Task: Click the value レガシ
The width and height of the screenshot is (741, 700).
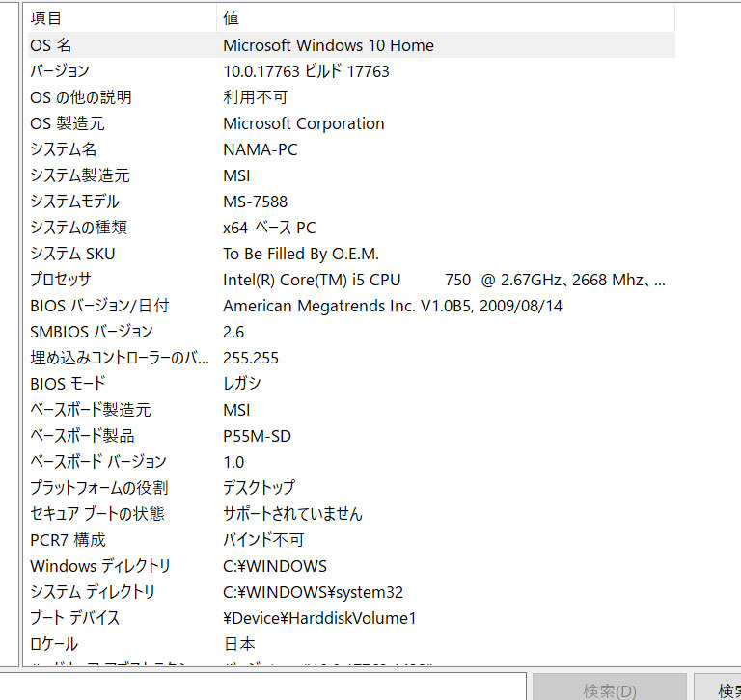Action: coord(241,384)
